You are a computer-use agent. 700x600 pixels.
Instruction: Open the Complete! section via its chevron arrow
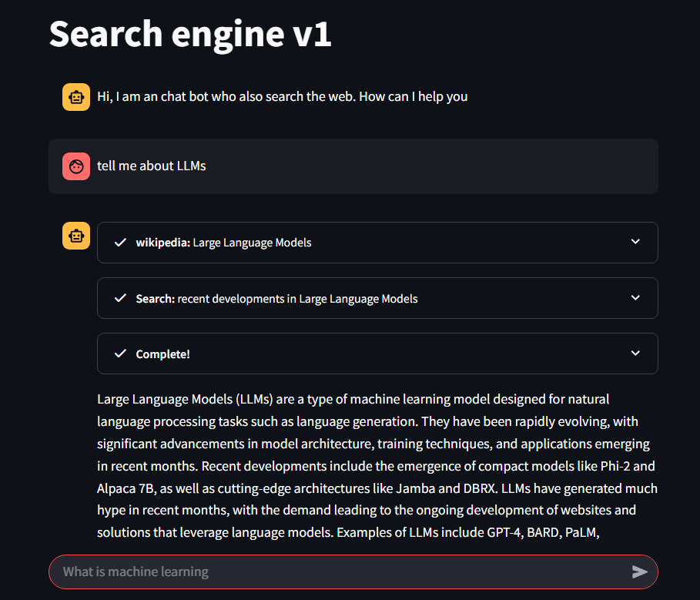click(635, 353)
